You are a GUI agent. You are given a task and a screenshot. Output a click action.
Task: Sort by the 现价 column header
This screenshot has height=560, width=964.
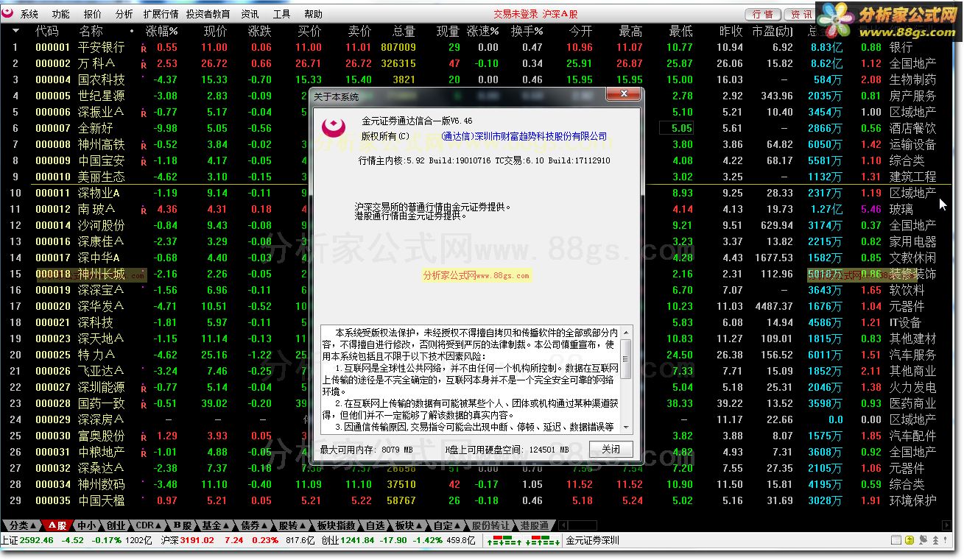coord(216,32)
